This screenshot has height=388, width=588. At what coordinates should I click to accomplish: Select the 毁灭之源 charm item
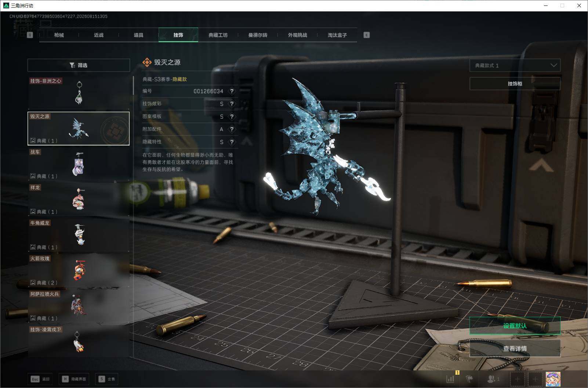pos(79,128)
